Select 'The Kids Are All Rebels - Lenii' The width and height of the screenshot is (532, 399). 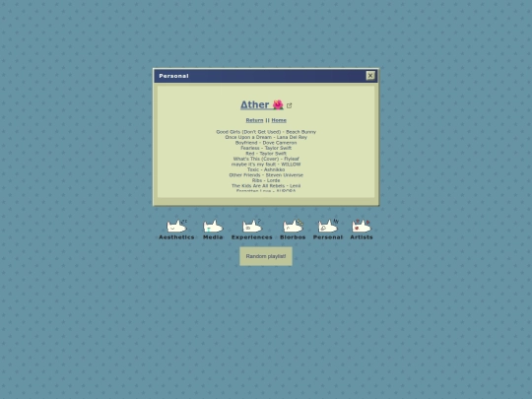pos(266,186)
